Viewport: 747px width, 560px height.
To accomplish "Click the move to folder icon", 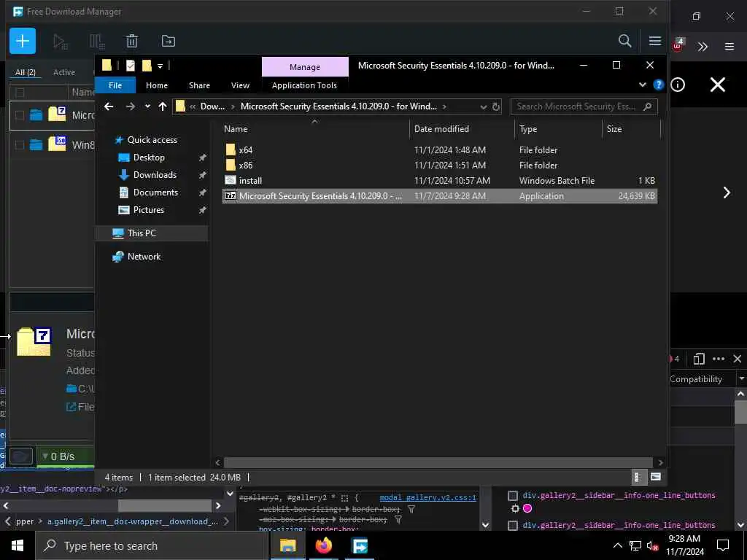I will click(169, 42).
